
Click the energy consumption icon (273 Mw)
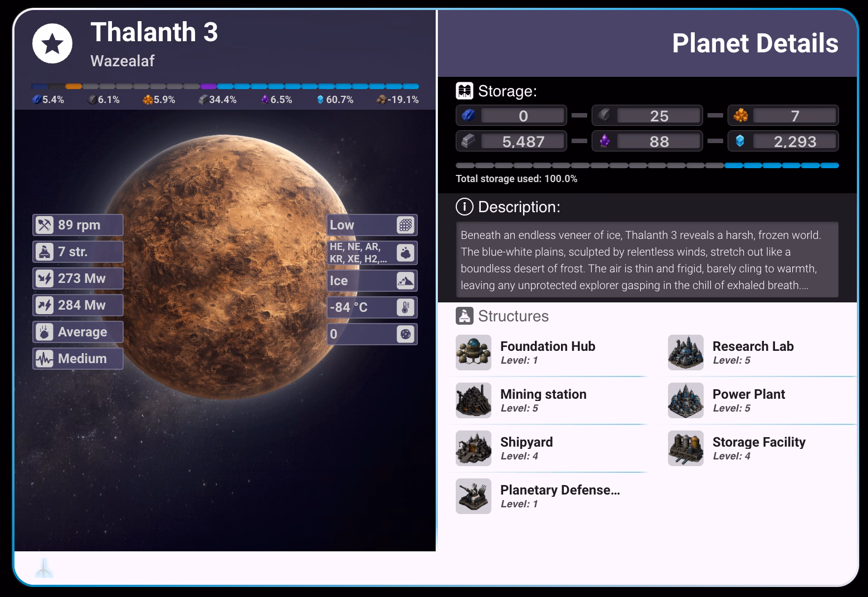point(44,278)
